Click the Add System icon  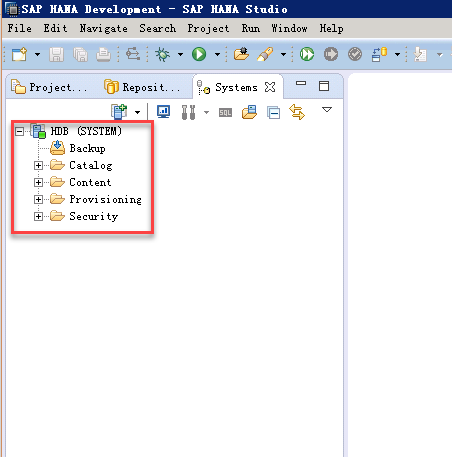coord(119,112)
